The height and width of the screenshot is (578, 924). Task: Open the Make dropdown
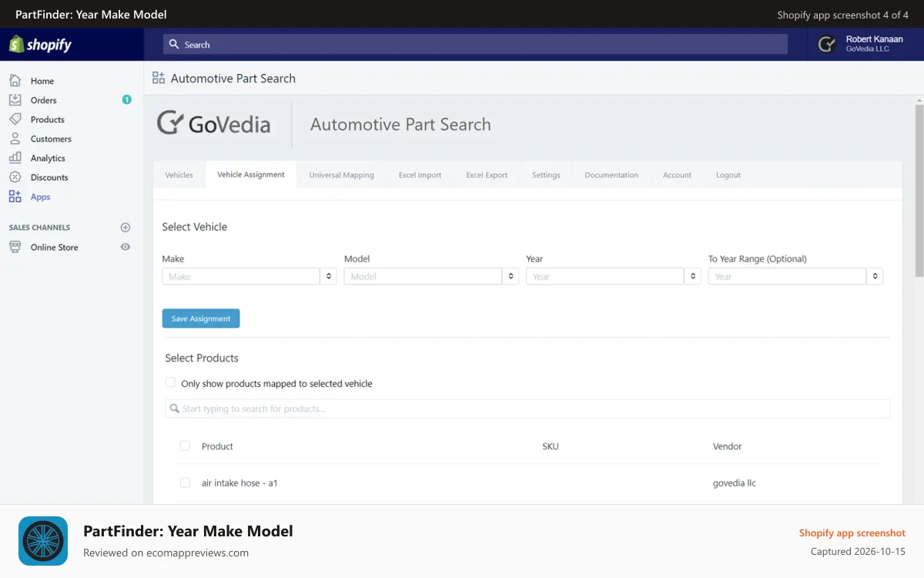coord(249,276)
